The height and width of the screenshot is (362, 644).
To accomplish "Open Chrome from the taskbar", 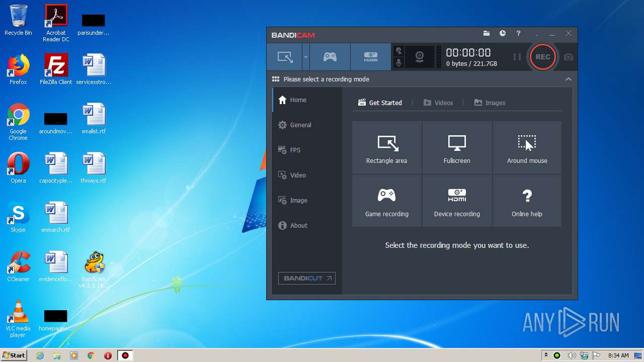I will pyautogui.click(x=91, y=355).
